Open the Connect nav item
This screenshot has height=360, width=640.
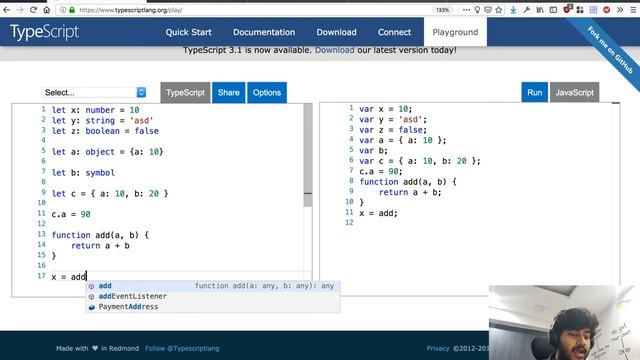click(394, 32)
